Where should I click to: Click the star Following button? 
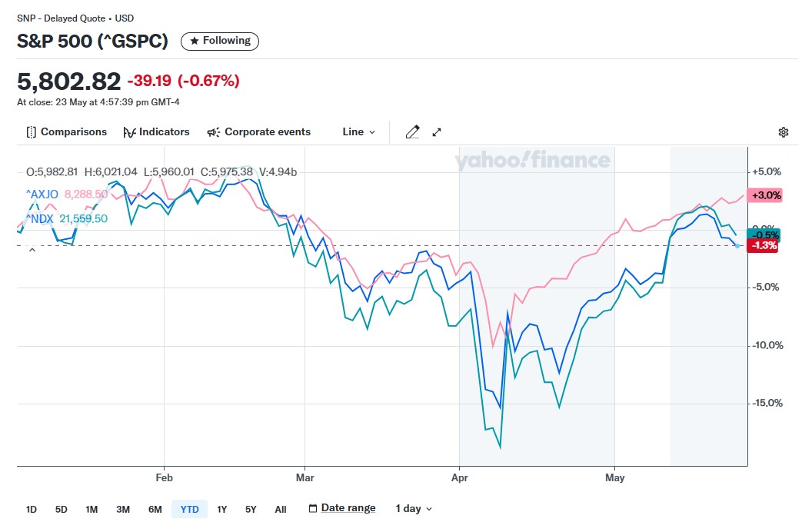pos(220,41)
